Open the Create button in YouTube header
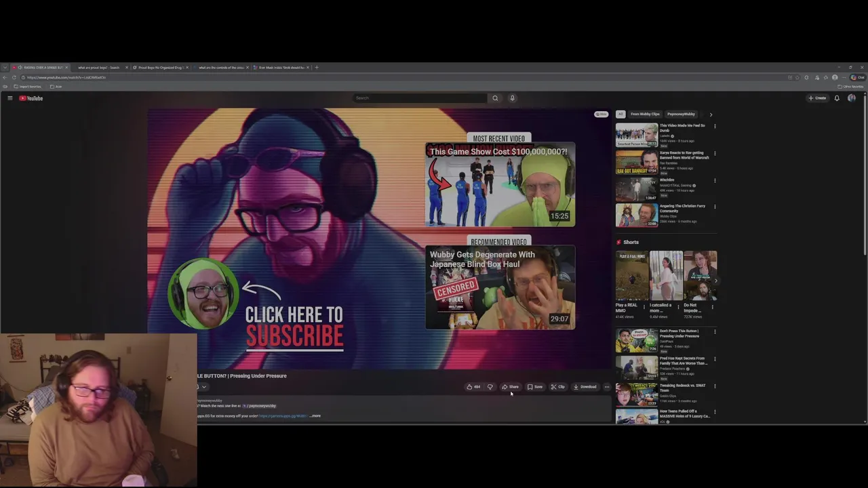 [817, 98]
